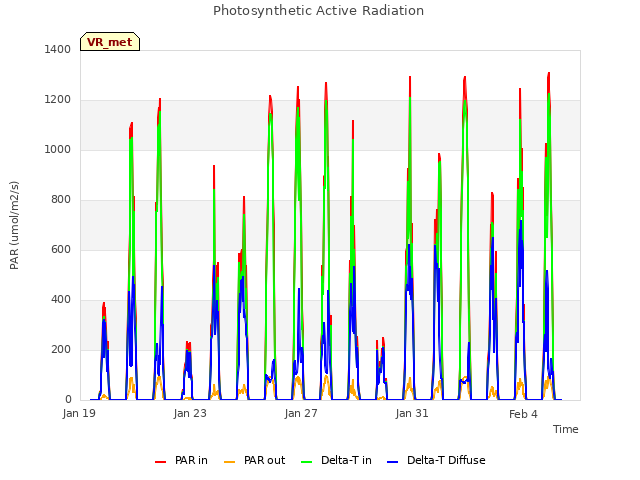Click the 1200 y-axis label
Screen dimensions: 640x480
[58, 100]
